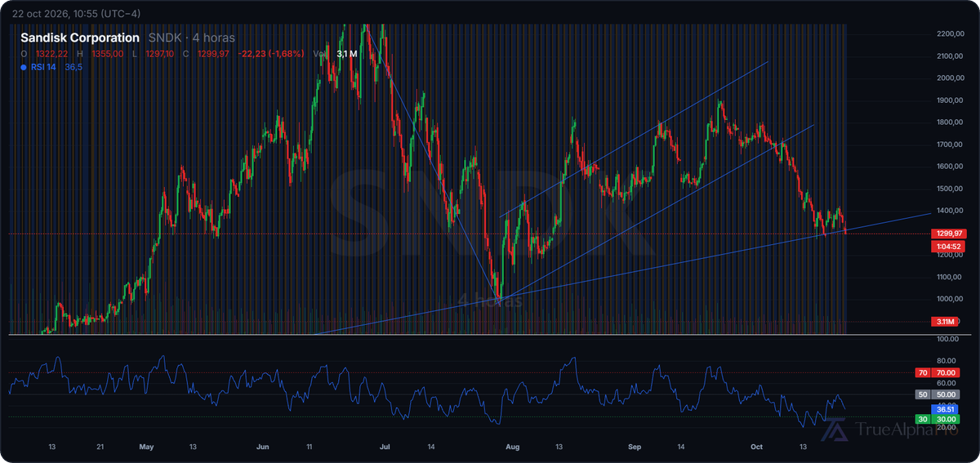Click the volume reading 3,1 M
980x463 pixels.
pyautogui.click(x=346, y=54)
